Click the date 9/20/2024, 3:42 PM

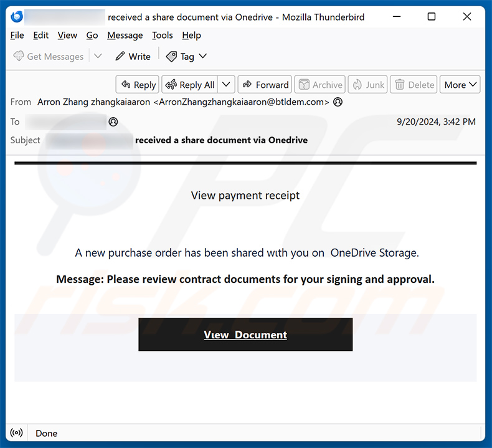pyautogui.click(x=436, y=122)
